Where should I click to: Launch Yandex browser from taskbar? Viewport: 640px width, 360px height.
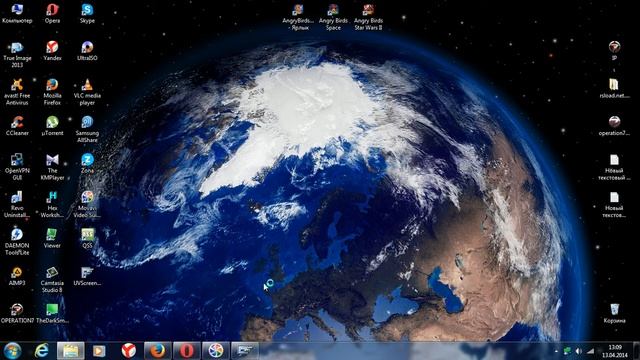(x=129, y=351)
